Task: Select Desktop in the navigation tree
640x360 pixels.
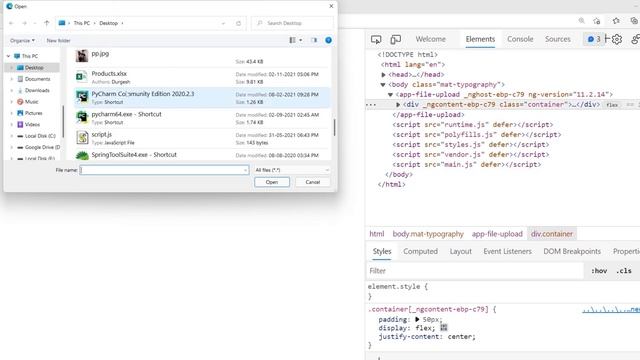Action: tap(34, 67)
